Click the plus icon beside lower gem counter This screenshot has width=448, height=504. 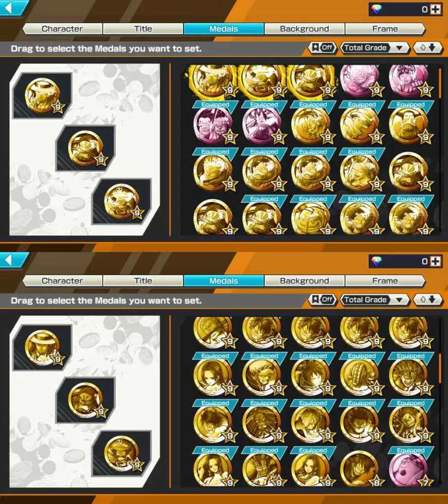point(435,261)
